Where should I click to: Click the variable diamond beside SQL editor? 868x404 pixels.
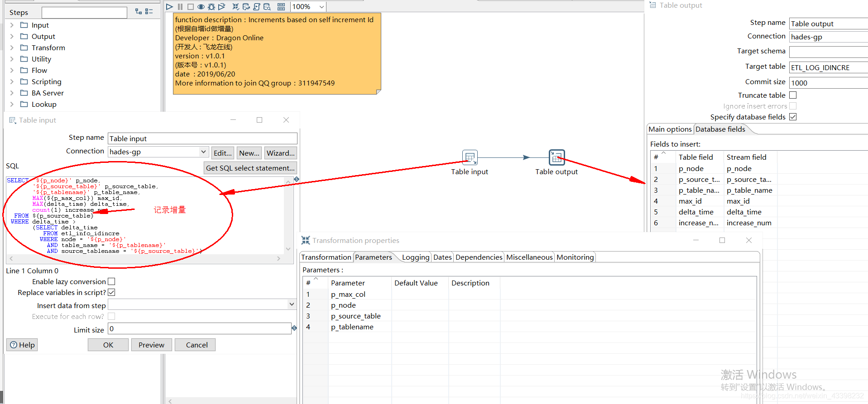point(297,179)
